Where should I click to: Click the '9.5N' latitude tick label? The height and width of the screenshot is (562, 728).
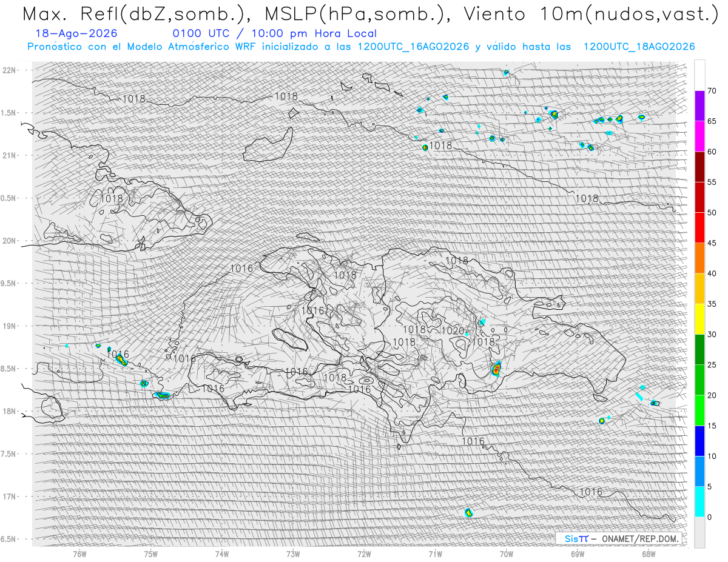click(9, 284)
